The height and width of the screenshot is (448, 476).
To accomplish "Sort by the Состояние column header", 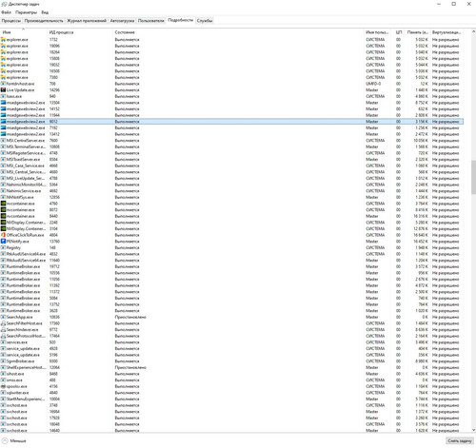I will point(238,32).
